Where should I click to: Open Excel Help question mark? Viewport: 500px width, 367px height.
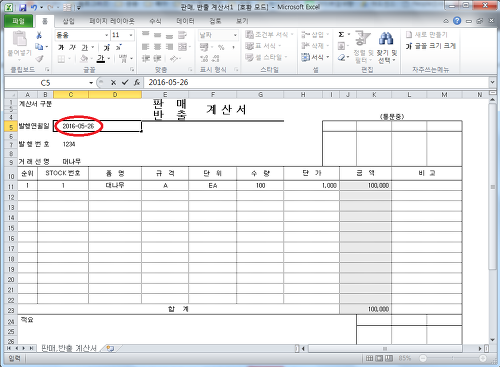[x=457, y=21]
